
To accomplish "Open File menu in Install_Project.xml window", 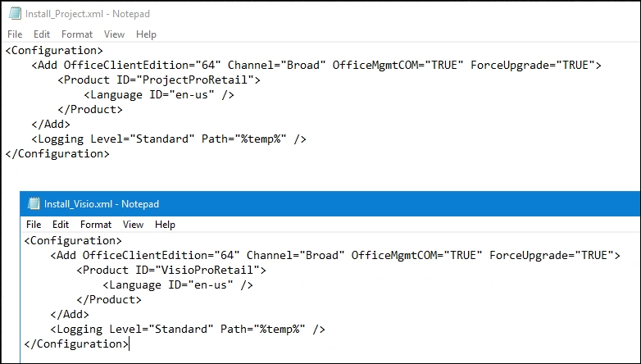I will pos(15,34).
